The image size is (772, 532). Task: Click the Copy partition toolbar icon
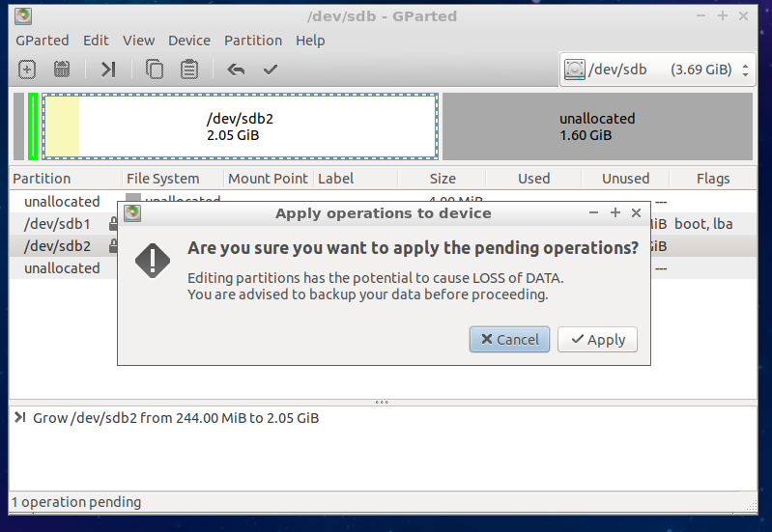tap(155, 70)
